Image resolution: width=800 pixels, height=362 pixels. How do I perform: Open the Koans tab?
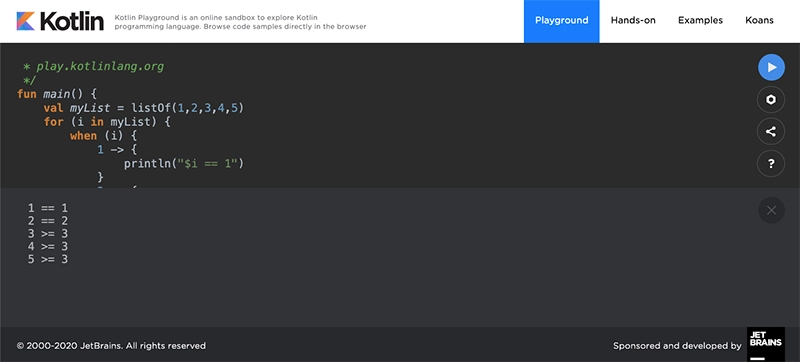coord(759,21)
